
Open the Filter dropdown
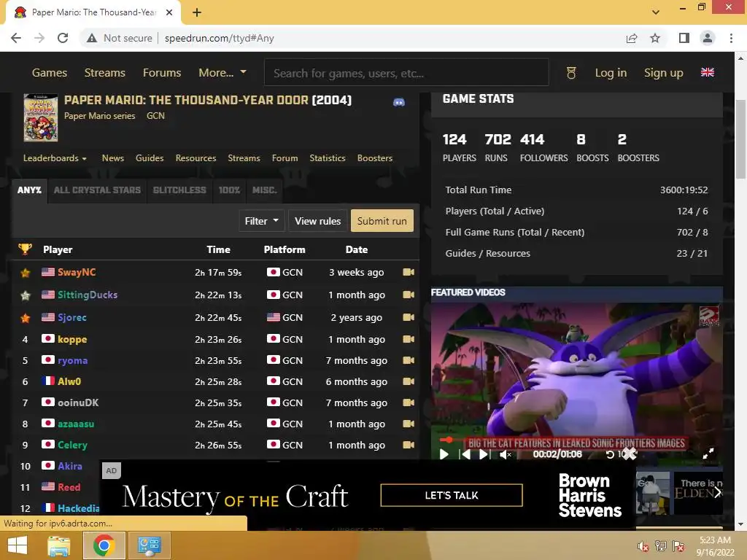coord(262,221)
